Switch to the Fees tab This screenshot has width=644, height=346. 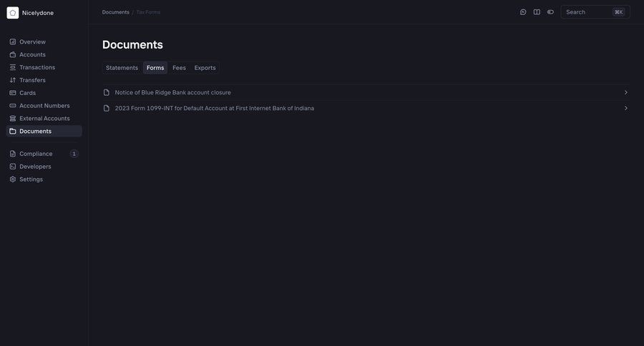point(179,68)
